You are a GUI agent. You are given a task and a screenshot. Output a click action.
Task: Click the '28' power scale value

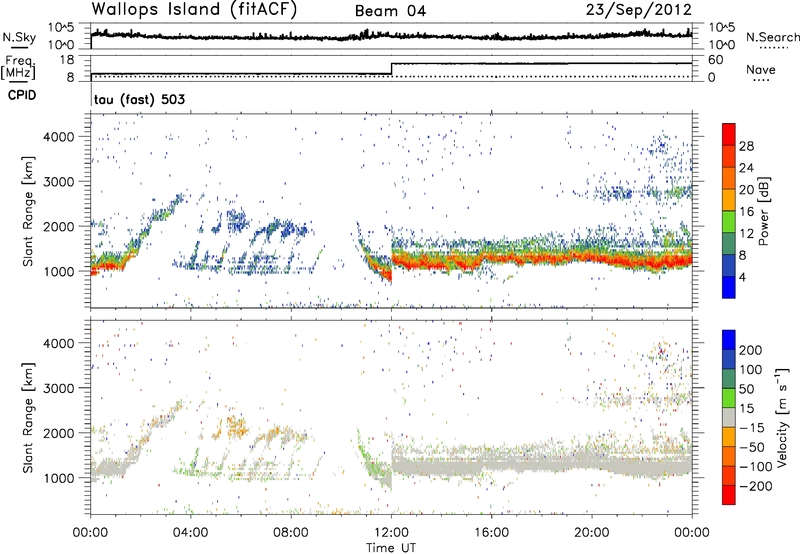tap(746, 146)
